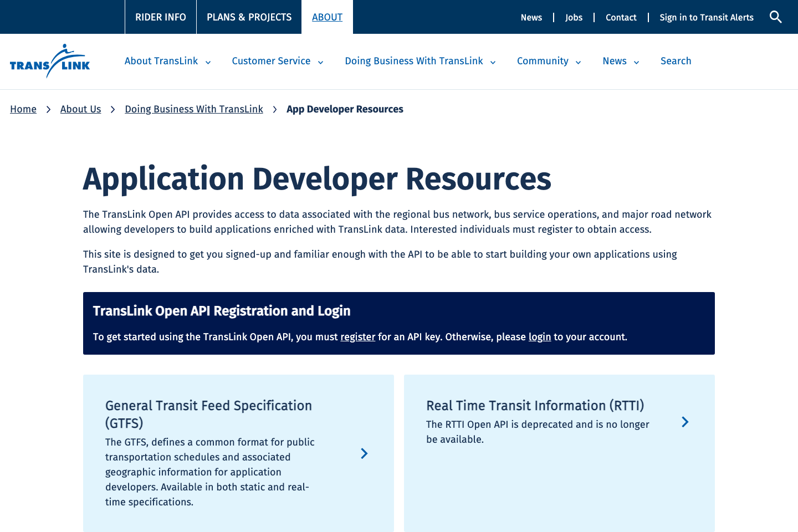798x532 pixels.
Task: Expand the About TransLink dropdown
Action: [208, 63]
